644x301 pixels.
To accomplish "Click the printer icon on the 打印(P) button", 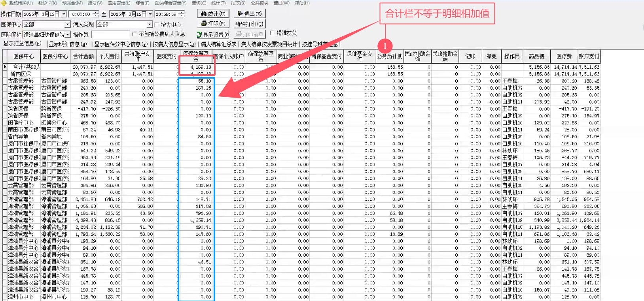I will point(204,24).
